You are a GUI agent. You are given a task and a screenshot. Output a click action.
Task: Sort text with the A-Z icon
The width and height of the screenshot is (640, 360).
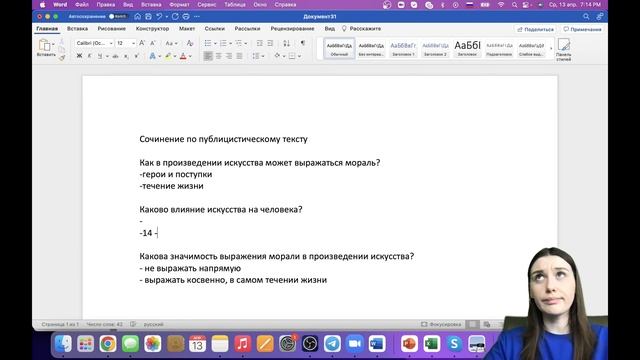[x=286, y=43]
